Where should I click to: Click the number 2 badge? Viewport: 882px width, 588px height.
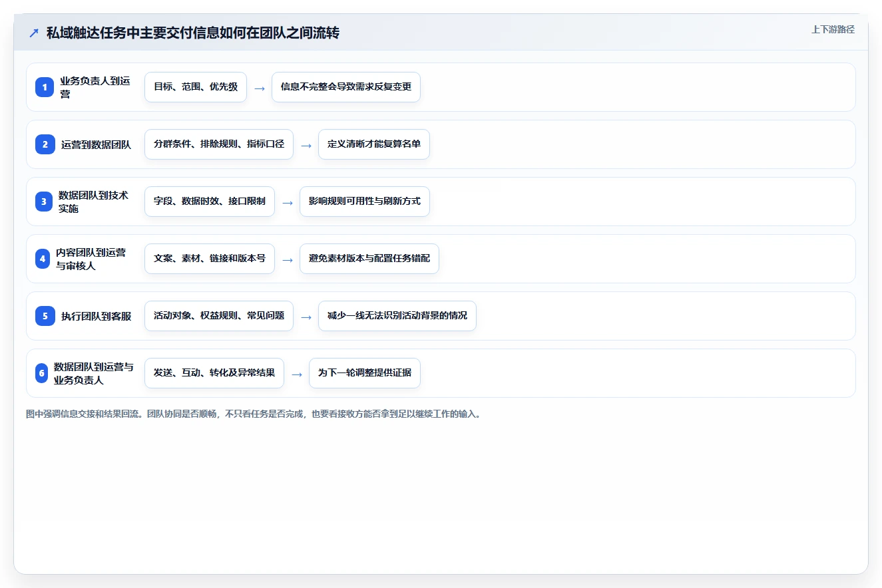point(45,144)
